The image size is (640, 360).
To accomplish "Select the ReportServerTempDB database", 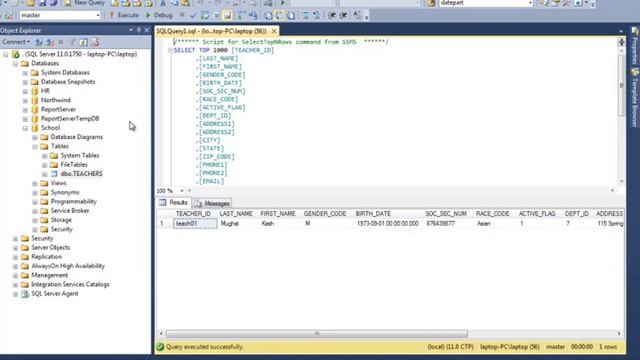I will (x=70, y=118).
